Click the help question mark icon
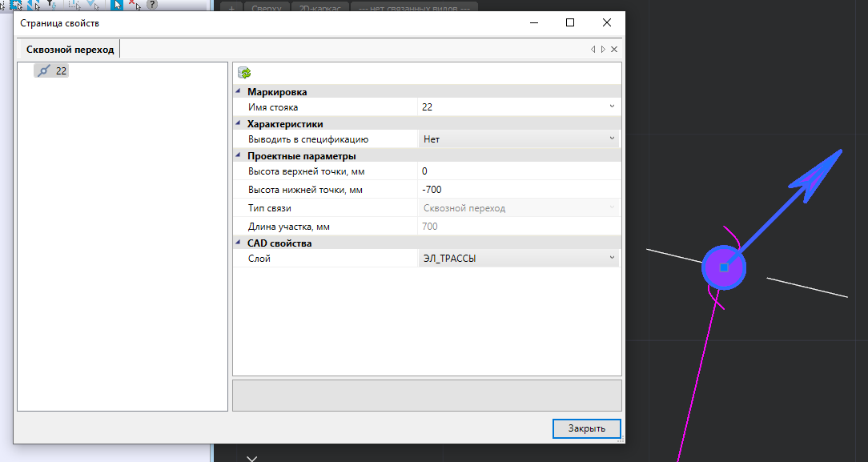This screenshot has height=462, width=868. coord(151,5)
